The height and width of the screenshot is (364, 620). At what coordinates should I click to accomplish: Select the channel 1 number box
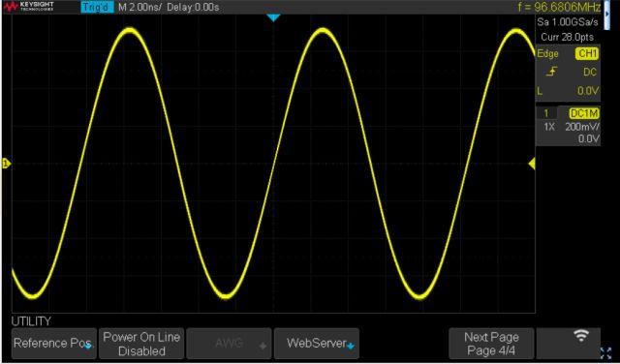click(x=546, y=114)
